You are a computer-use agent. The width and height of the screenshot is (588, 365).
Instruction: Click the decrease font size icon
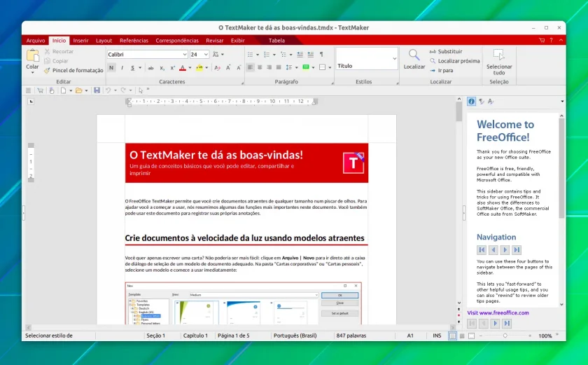(x=239, y=68)
